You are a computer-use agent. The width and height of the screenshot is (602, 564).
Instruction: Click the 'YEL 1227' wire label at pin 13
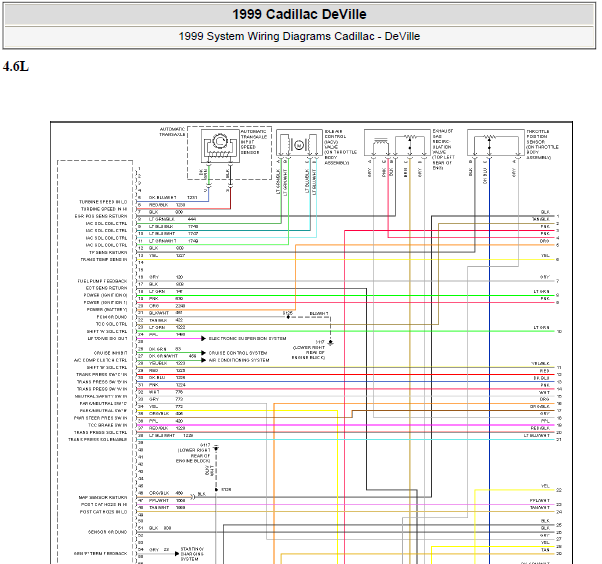coord(167,256)
